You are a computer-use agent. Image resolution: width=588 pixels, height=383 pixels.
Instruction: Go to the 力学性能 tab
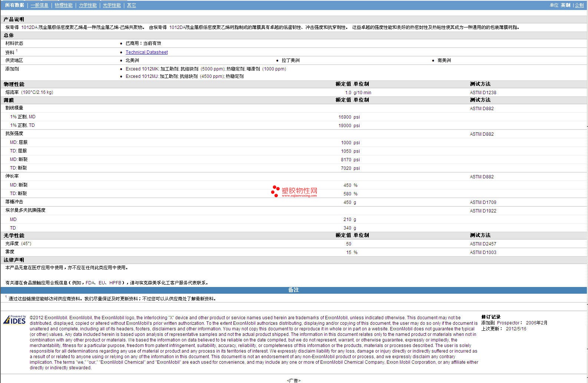(x=88, y=5)
